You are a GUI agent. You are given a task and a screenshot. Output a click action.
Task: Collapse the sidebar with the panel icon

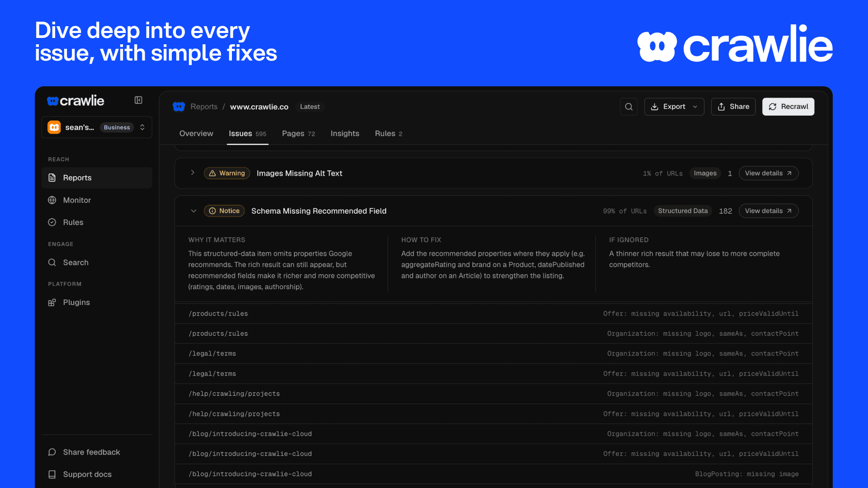(x=138, y=100)
